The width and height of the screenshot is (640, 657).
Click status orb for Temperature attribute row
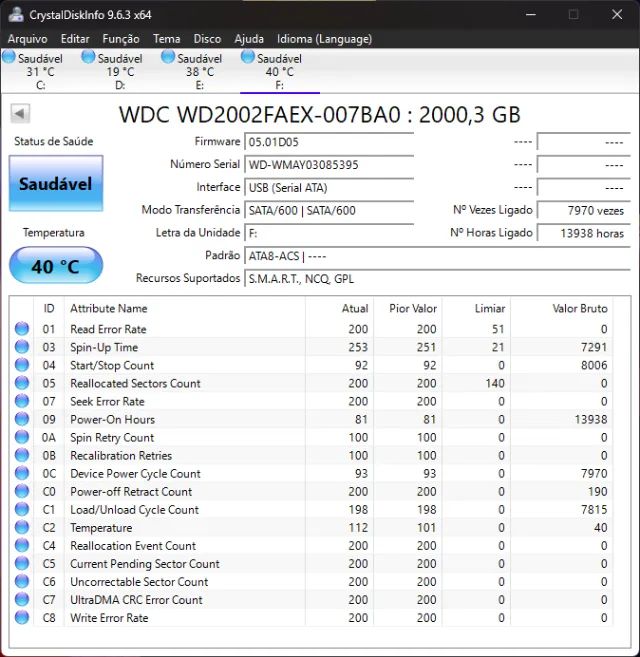click(22, 527)
